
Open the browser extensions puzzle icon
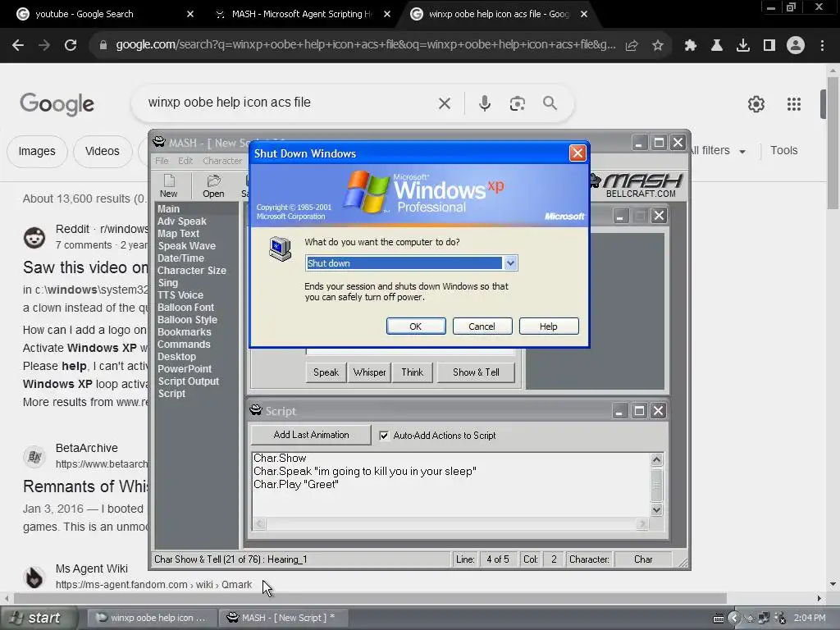pyautogui.click(x=690, y=46)
